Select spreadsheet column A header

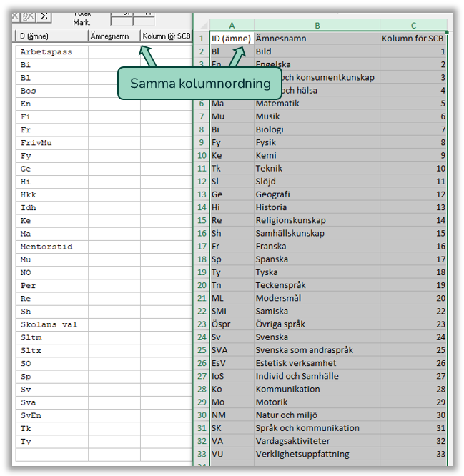232,25
